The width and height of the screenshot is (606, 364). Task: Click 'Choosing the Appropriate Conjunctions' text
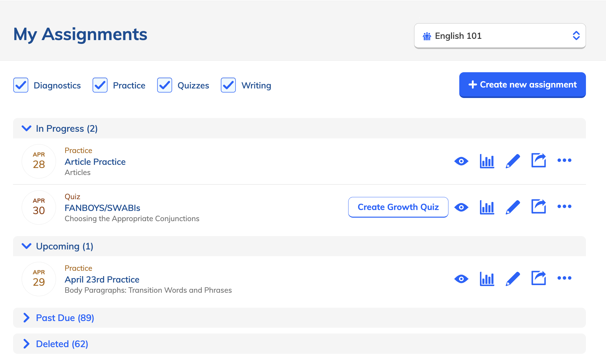[132, 219]
